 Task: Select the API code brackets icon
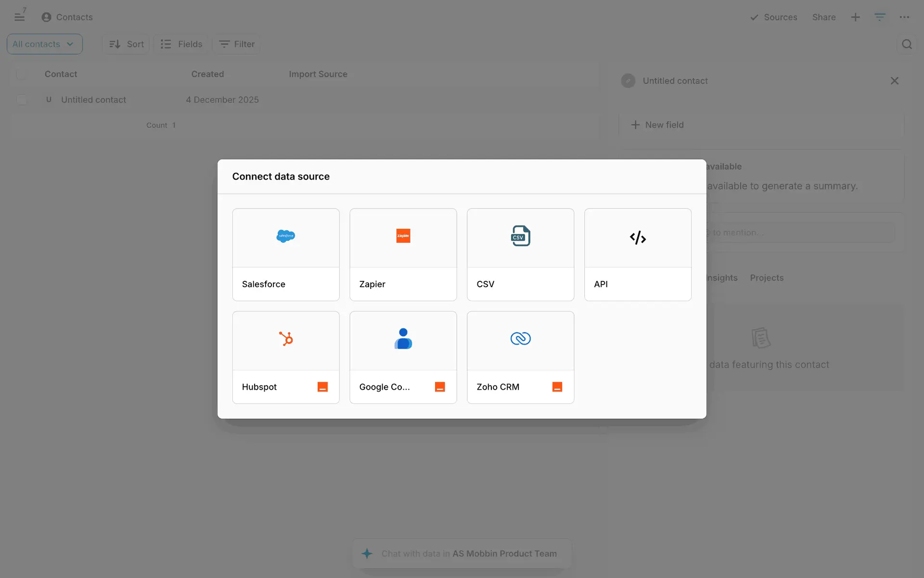(638, 237)
